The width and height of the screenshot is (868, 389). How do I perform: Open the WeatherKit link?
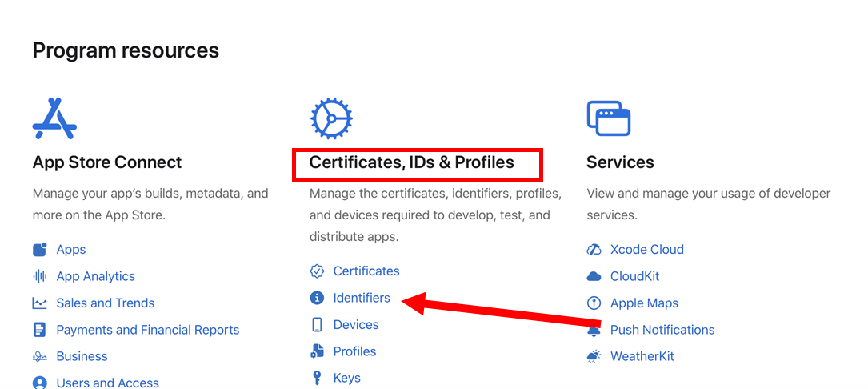tap(642, 356)
